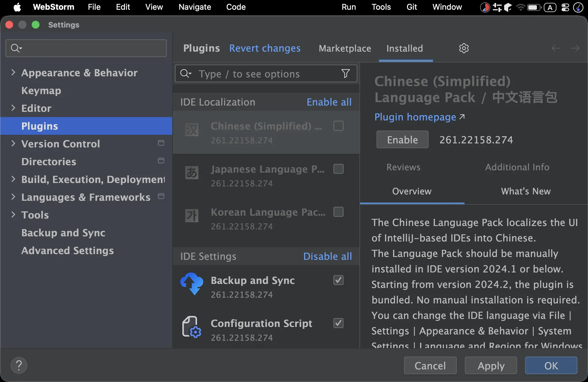588x382 pixels.
Task: Click Disable all for IDE Settings
Action: click(328, 256)
